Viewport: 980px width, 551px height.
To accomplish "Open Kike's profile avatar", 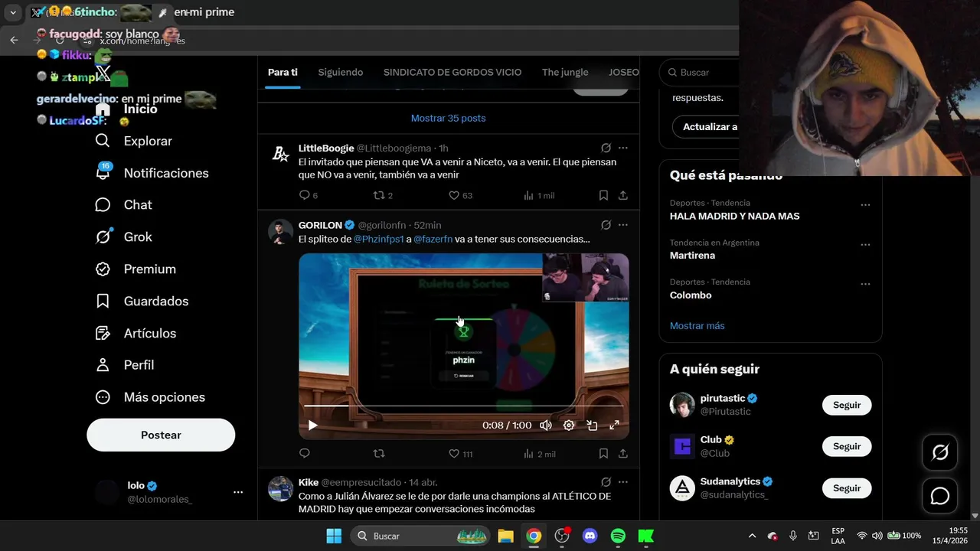I will tap(280, 488).
